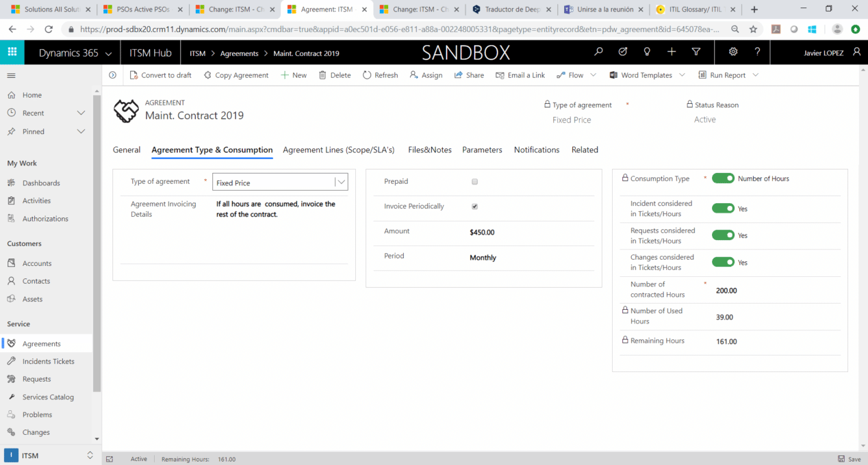The height and width of the screenshot is (465, 868).
Task: Click the search magnifier in the top bar
Action: point(598,52)
